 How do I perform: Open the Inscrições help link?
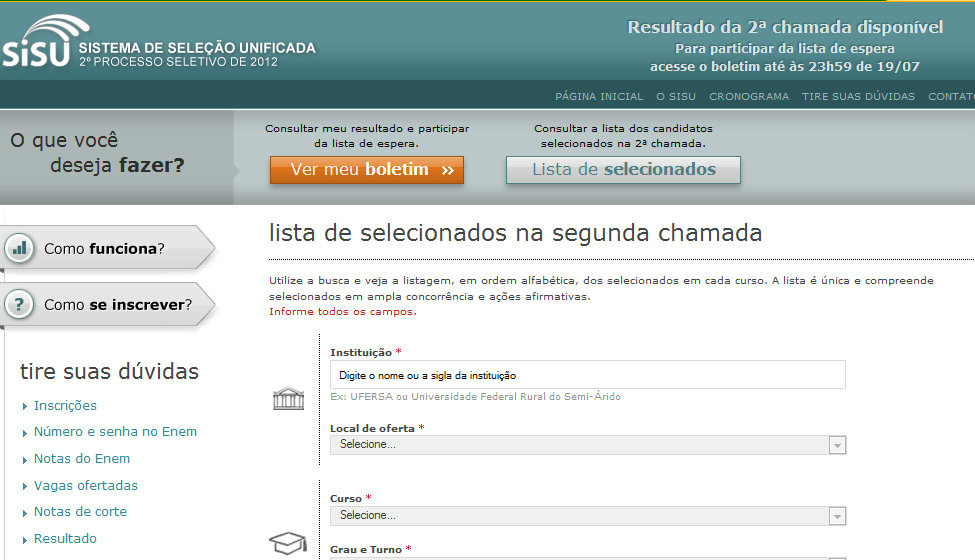tap(65, 405)
